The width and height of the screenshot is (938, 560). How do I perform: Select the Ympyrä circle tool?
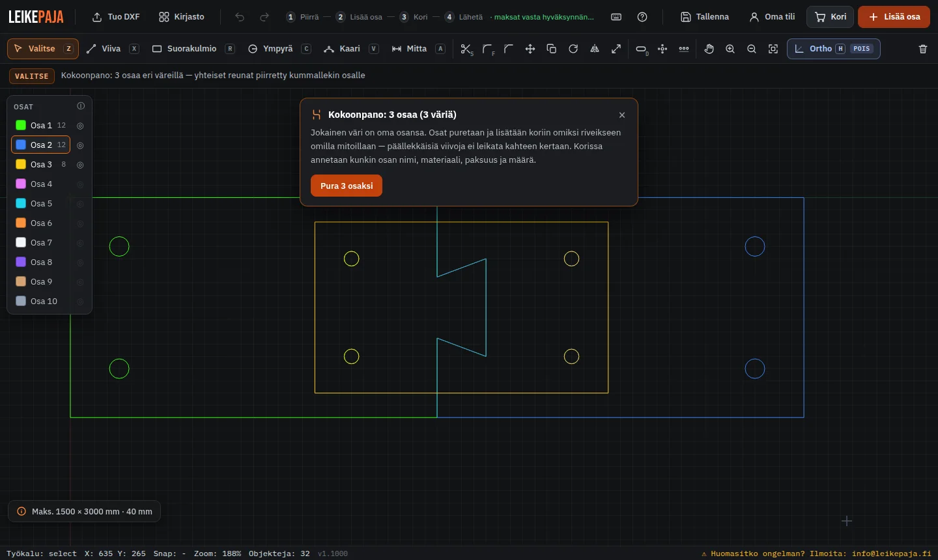(279, 49)
